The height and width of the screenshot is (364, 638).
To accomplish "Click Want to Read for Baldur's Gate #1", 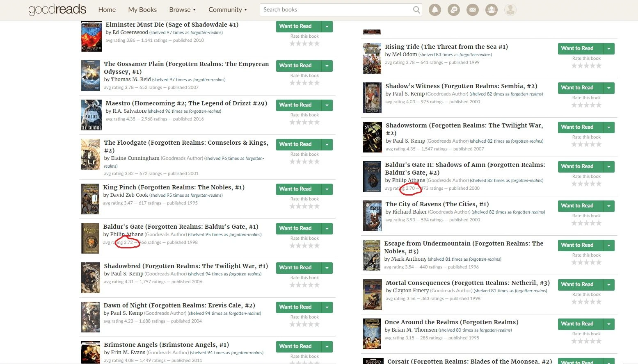I will coord(299,228).
